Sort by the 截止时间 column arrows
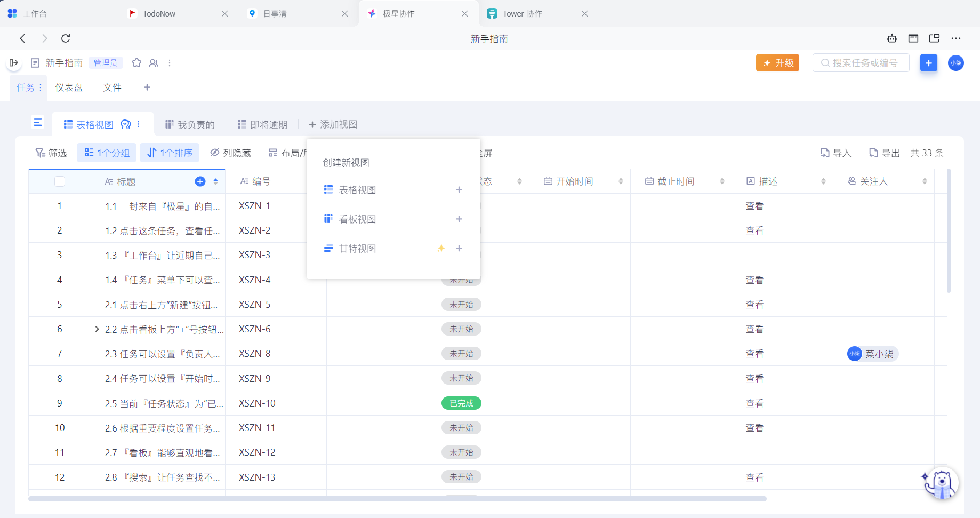Screen dimensions: 980x518 pyautogui.click(x=722, y=181)
